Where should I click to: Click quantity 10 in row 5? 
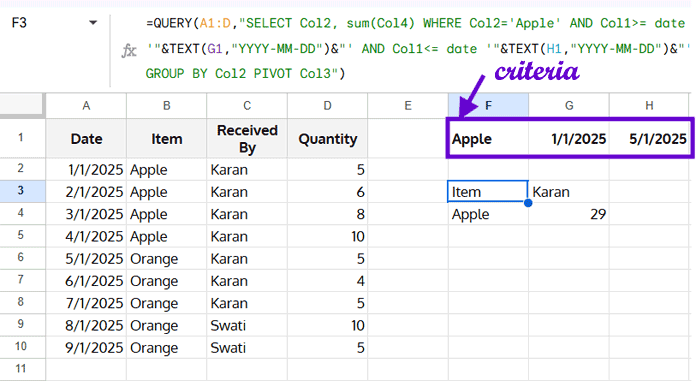tap(328, 236)
